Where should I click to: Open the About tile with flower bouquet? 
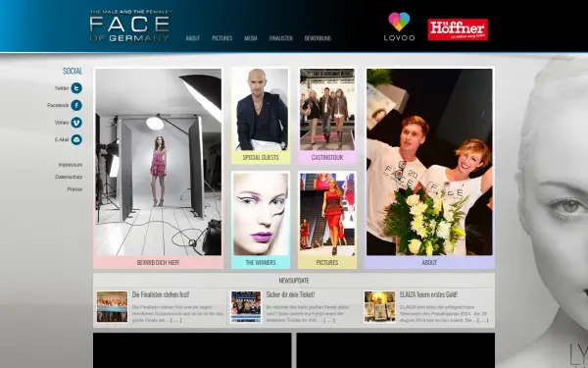point(429,162)
